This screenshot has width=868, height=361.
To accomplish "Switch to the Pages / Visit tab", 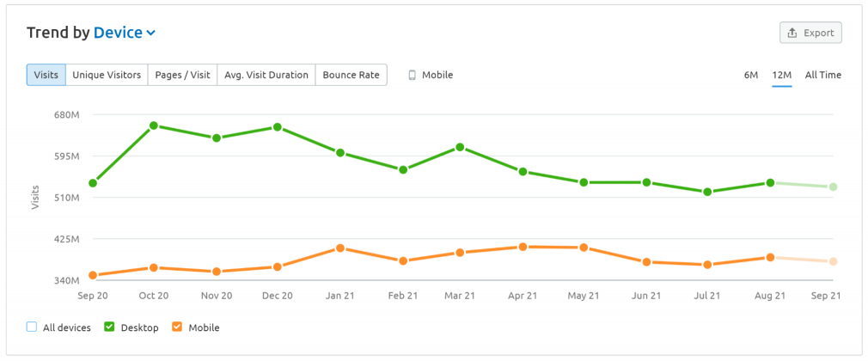I will pos(183,75).
